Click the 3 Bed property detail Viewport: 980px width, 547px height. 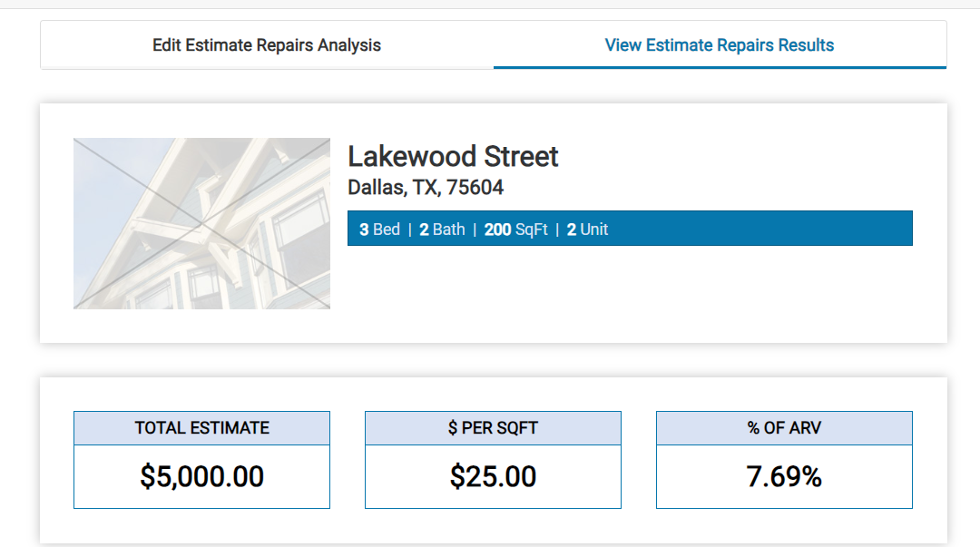379,230
